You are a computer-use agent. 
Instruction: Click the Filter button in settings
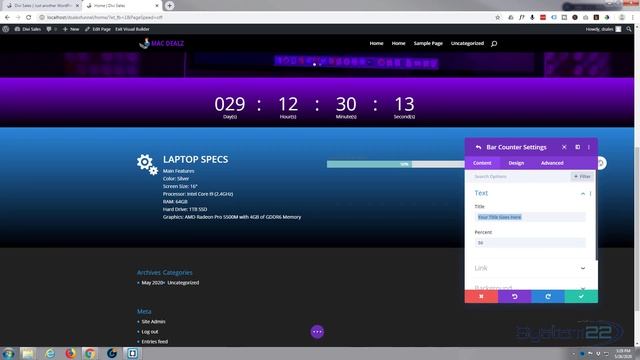click(x=582, y=177)
